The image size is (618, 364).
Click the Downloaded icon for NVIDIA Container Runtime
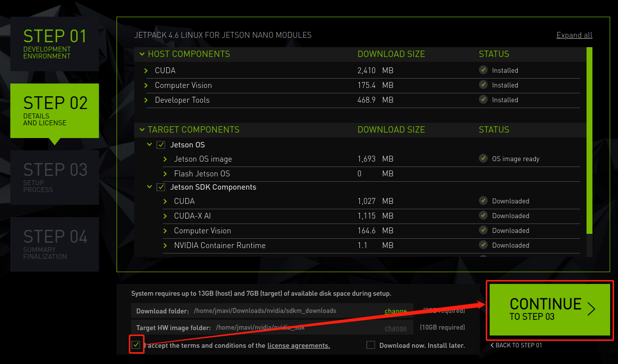[483, 245]
